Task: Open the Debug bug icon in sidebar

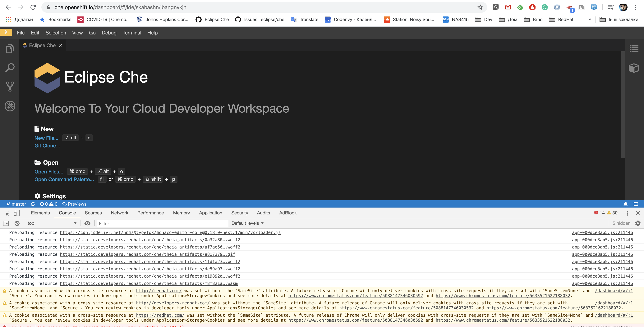Action: [10, 106]
